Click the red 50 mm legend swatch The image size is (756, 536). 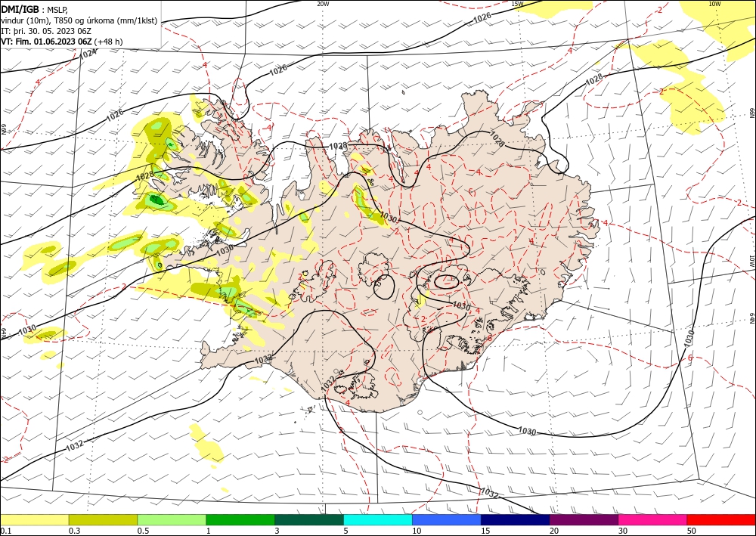point(721,519)
